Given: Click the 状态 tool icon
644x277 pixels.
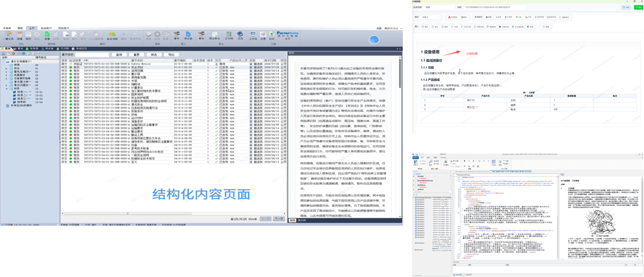Looking at the screenshot, I should [272, 36].
